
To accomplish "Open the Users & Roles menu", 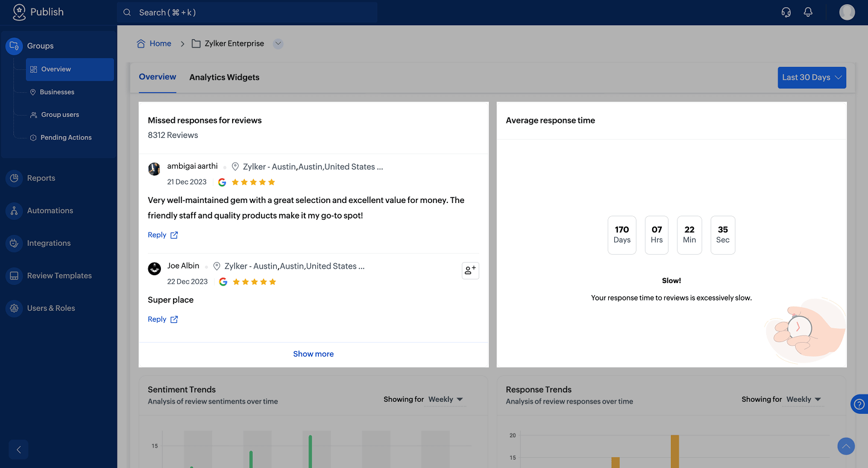I will [51, 308].
